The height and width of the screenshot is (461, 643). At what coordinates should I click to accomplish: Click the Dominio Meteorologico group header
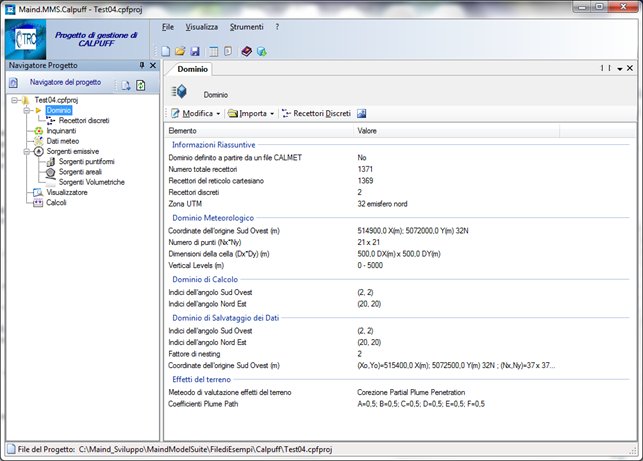[213, 218]
